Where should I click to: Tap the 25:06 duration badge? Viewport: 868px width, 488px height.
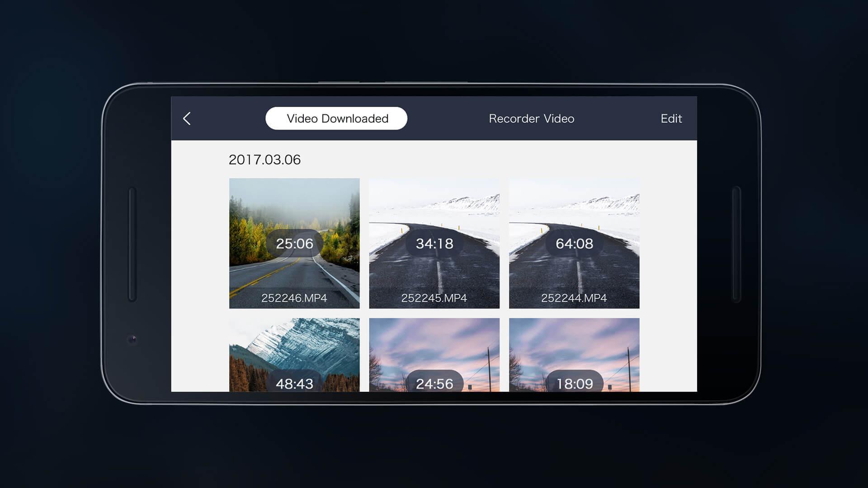tap(294, 244)
